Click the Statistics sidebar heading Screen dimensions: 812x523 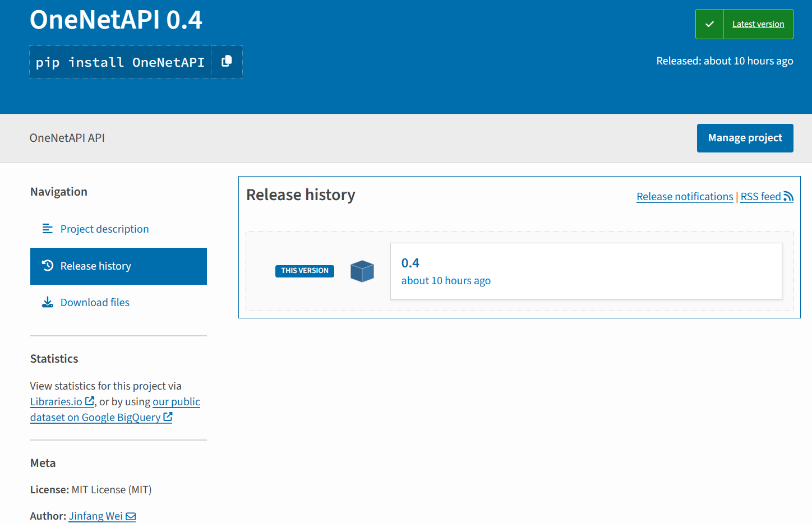[x=54, y=359]
